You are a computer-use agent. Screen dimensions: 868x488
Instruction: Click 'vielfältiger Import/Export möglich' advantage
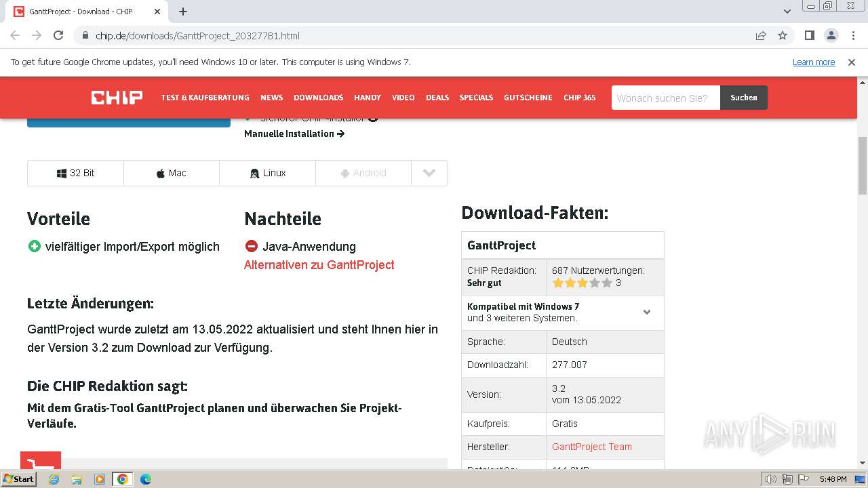tap(132, 247)
